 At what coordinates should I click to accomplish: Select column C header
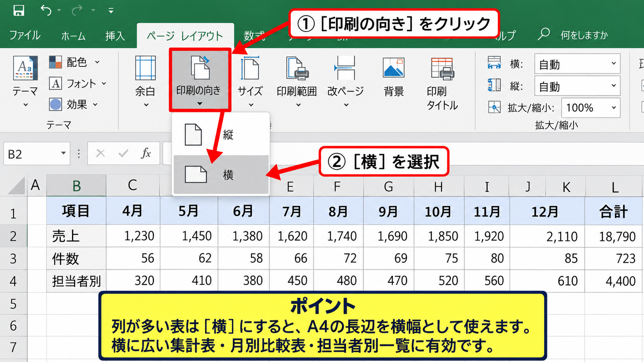[x=132, y=185]
